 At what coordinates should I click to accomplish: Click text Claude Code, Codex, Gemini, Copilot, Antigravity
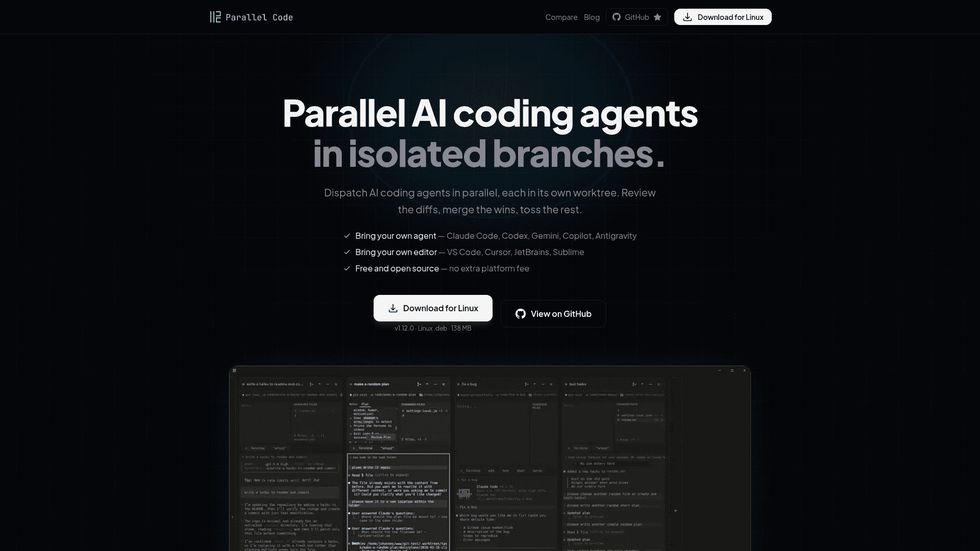(x=542, y=236)
